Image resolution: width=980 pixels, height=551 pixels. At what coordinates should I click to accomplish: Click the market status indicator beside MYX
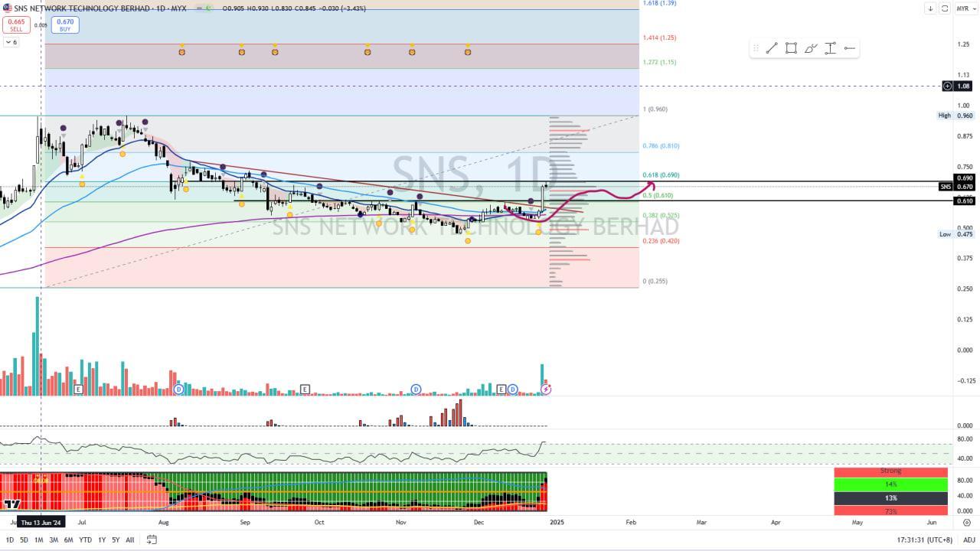tap(203, 8)
